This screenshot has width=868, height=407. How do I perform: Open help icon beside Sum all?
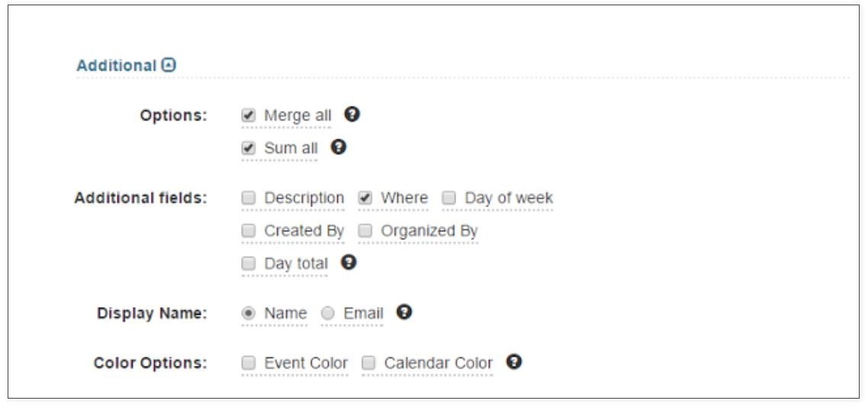click(x=339, y=147)
